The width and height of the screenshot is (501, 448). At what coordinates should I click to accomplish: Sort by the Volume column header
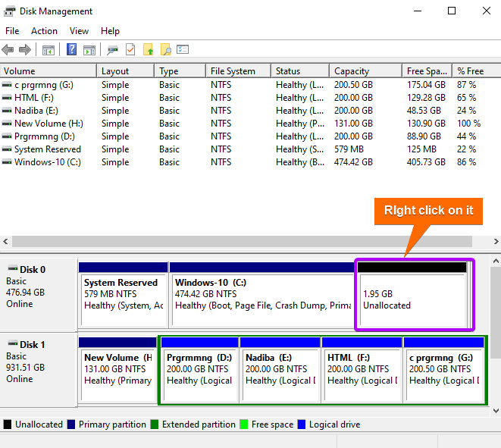pyautogui.click(x=49, y=71)
